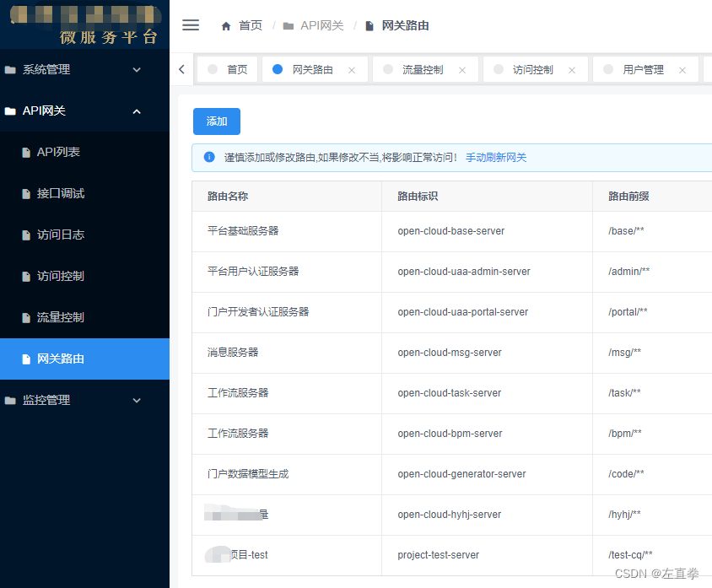Viewport: 712px width, 588px height.
Task: Click the 添加 button
Action: click(216, 121)
